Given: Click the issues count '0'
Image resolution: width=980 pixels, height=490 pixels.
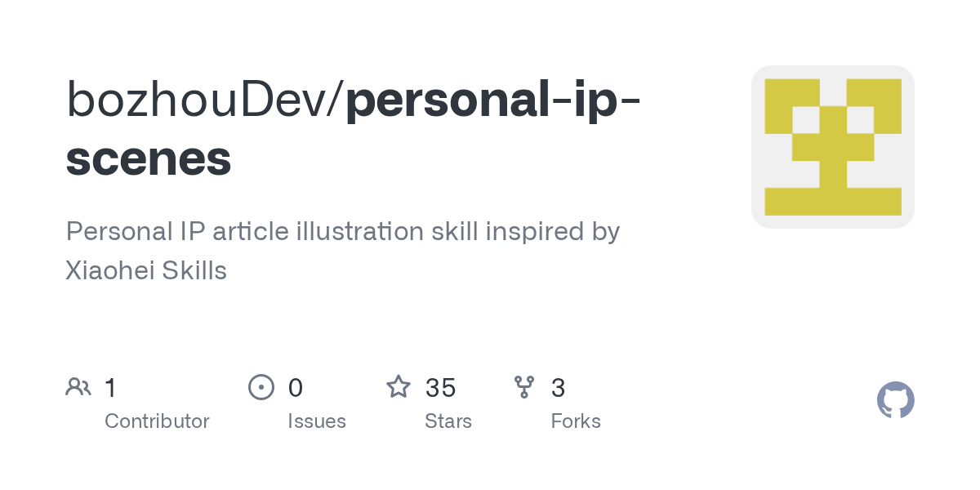Looking at the screenshot, I should pyautogui.click(x=296, y=388).
